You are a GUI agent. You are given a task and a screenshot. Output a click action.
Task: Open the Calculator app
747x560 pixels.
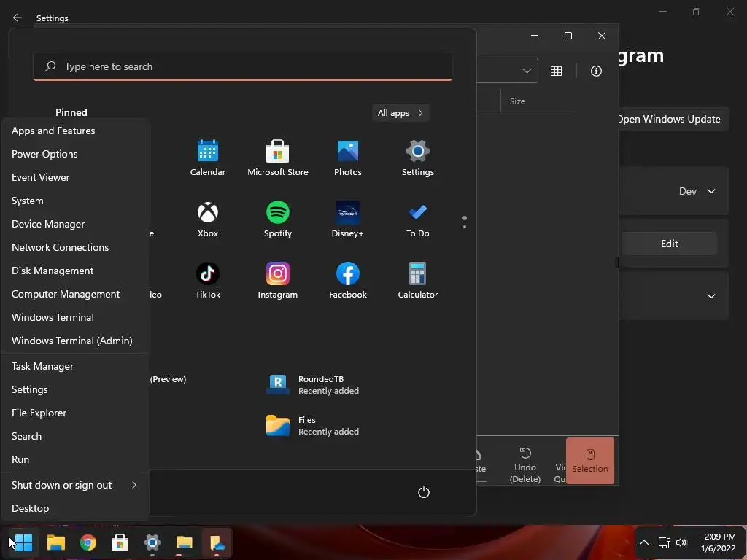click(418, 281)
